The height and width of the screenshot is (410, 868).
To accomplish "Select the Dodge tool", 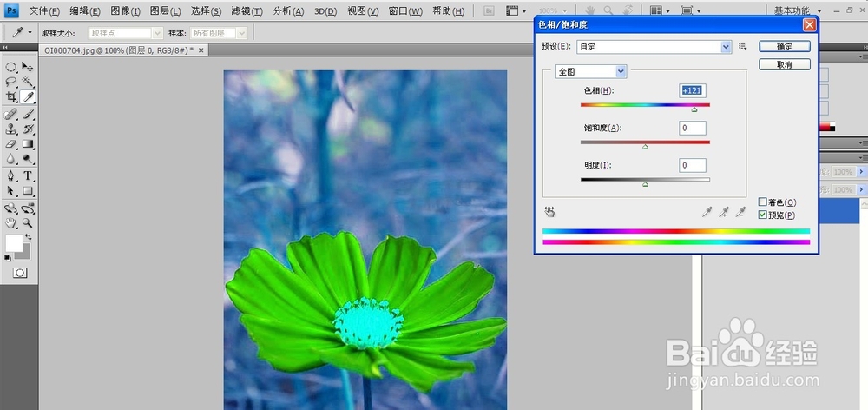I will click(x=27, y=159).
